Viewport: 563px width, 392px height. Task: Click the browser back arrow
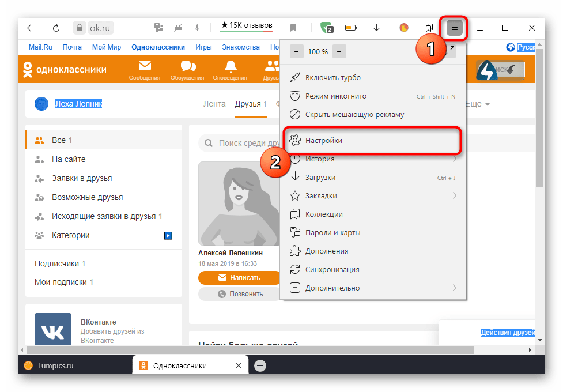[31, 28]
